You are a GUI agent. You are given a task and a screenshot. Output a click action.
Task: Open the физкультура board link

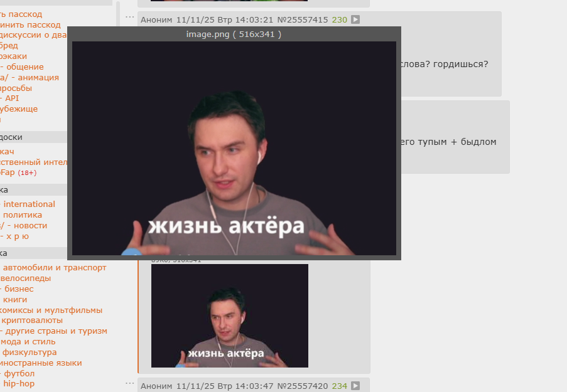pos(28,352)
